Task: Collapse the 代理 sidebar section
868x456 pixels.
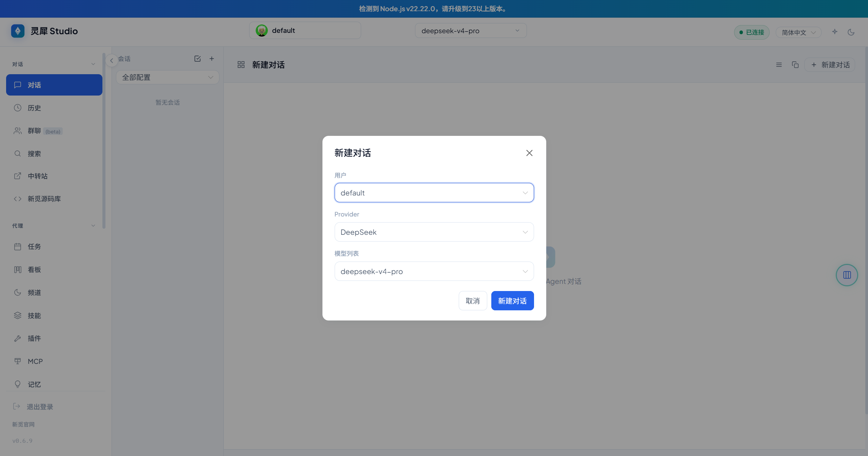Action: pyautogui.click(x=93, y=226)
